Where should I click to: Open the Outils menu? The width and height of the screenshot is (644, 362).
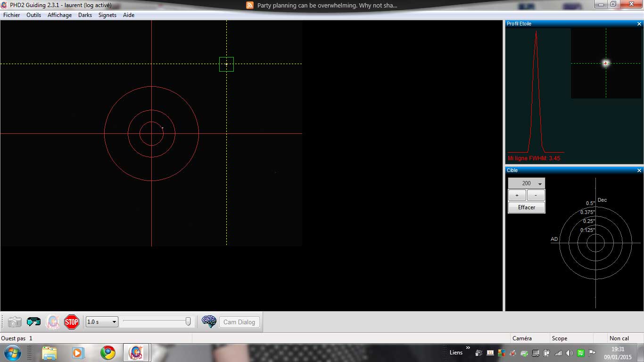click(x=34, y=15)
